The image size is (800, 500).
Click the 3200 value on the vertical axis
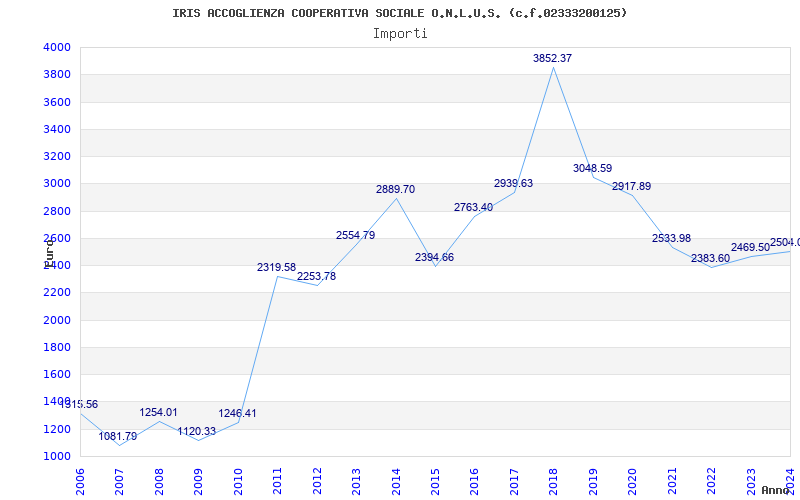click(57, 156)
